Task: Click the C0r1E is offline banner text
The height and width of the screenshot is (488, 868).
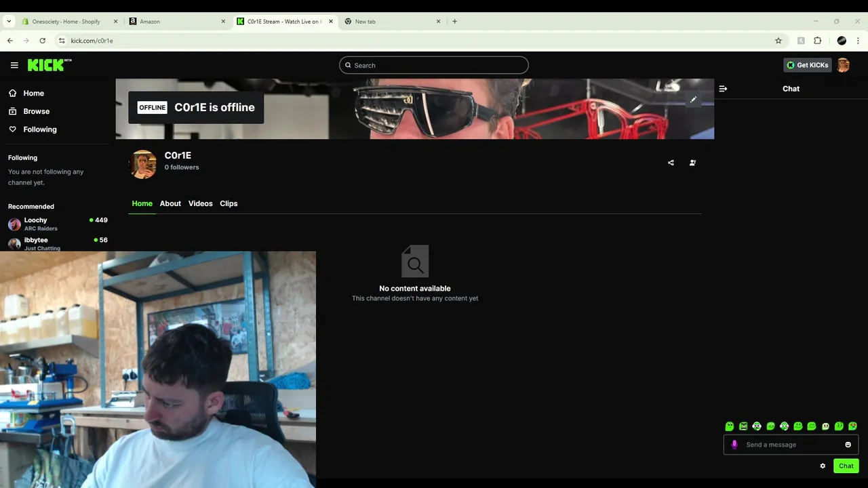Action: pyautogui.click(x=214, y=107)
